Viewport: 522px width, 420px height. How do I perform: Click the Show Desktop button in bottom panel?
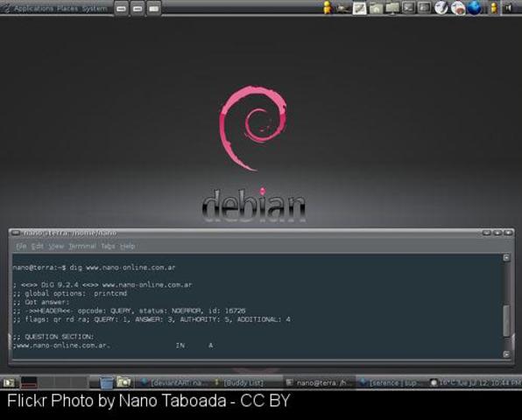(9, 382)
